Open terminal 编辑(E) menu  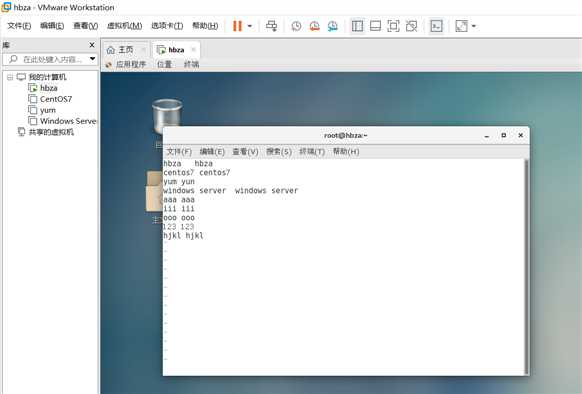[212, 152]
